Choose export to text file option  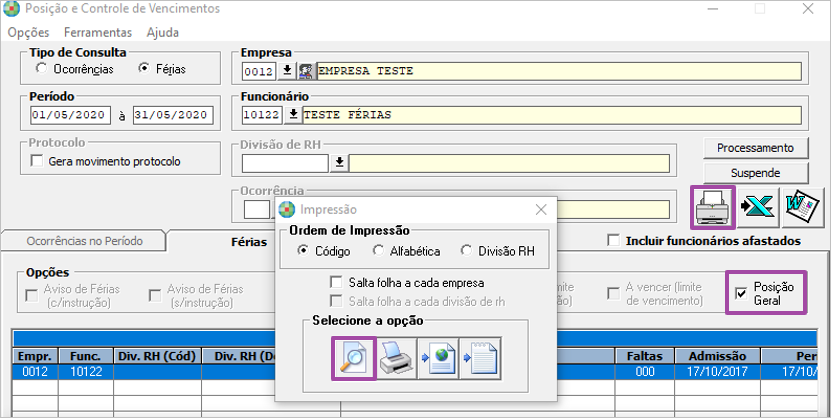click(x=480, y=358)
